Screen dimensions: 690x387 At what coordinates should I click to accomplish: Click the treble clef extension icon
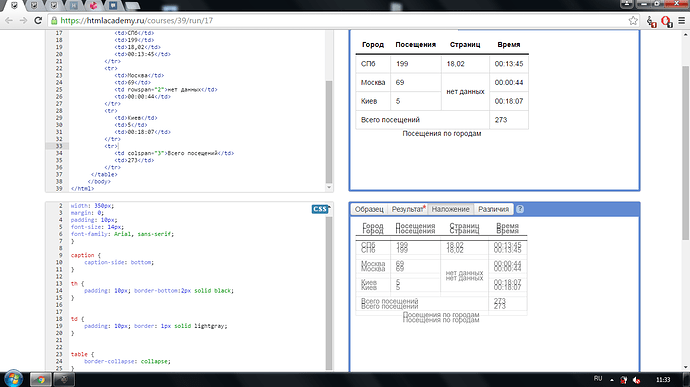[651, 21]
